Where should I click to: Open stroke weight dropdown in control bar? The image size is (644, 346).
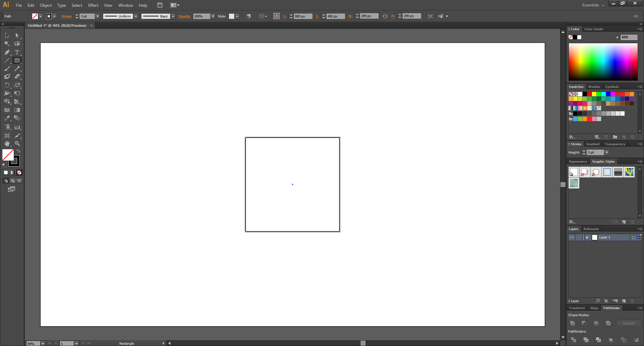coord(98,16)
